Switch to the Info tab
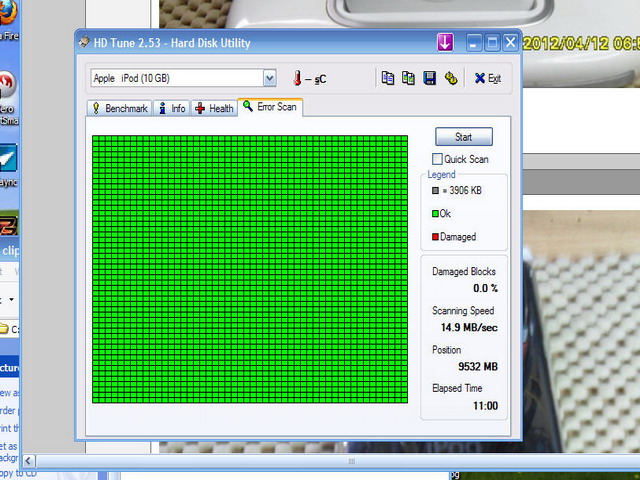This screenshot has width=640, height=480. pyautogui.click(x=172, y=108)
